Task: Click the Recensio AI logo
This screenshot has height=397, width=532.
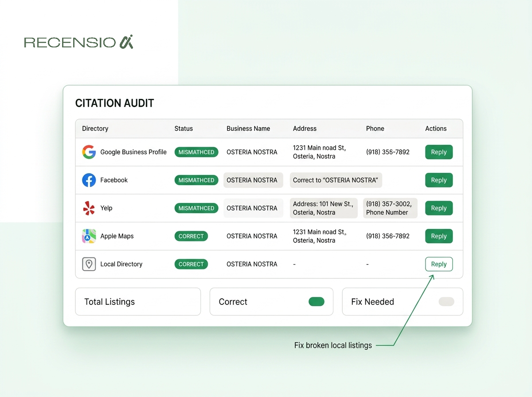Action: point(78,42)
